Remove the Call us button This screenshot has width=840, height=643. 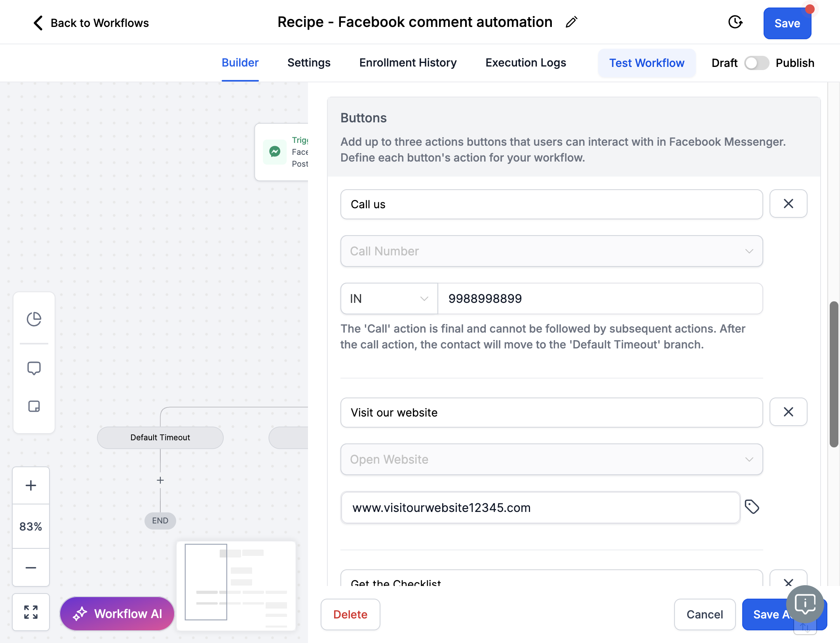788,204
